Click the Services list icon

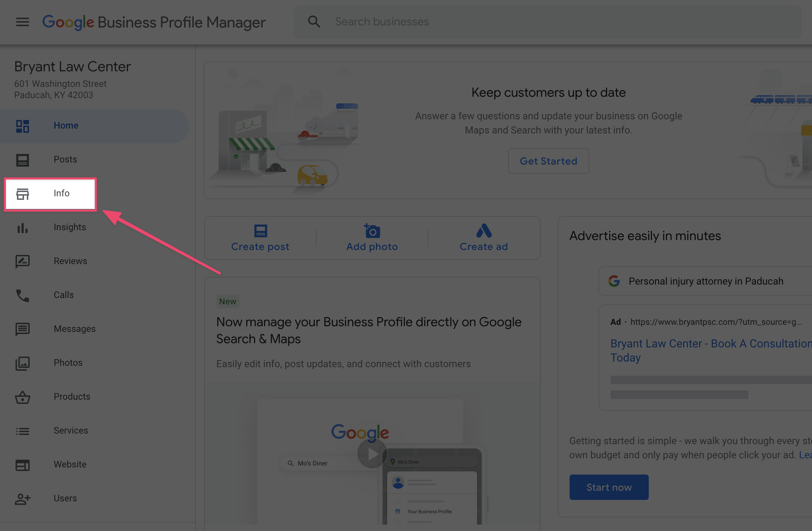pyautogui.click(x=23, y=431)
